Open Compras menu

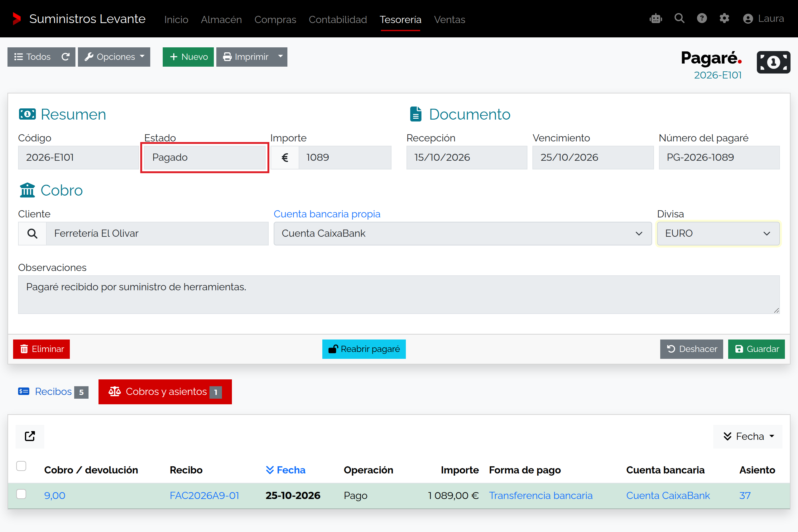pyautogui.click(x=275, y=19)
